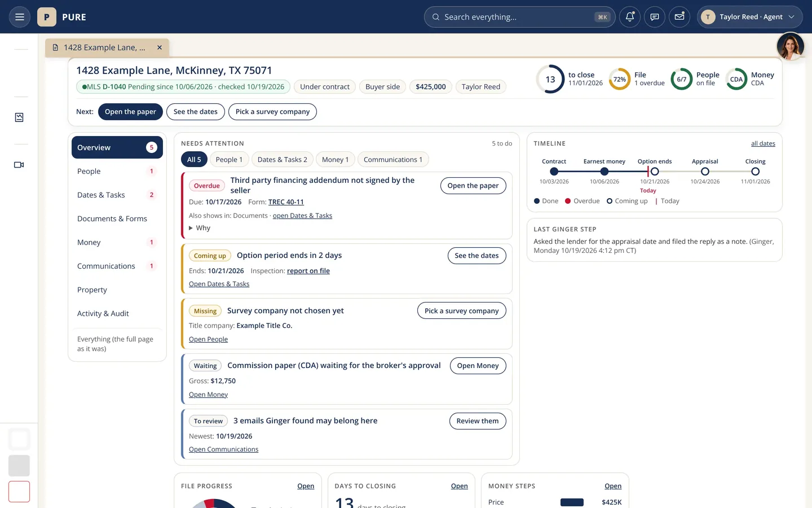Open the hamburger main menu
The width and height of the screenshot is (812, 508).
[x=19, y=17]
